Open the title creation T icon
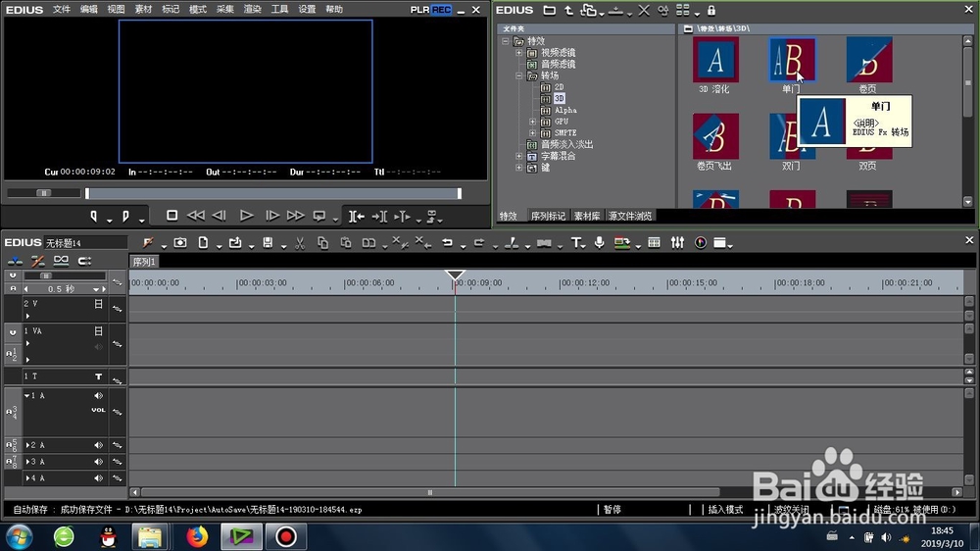The width and height of the screenshot is (980, 551). pyautogui.click(x=575, y=243)
